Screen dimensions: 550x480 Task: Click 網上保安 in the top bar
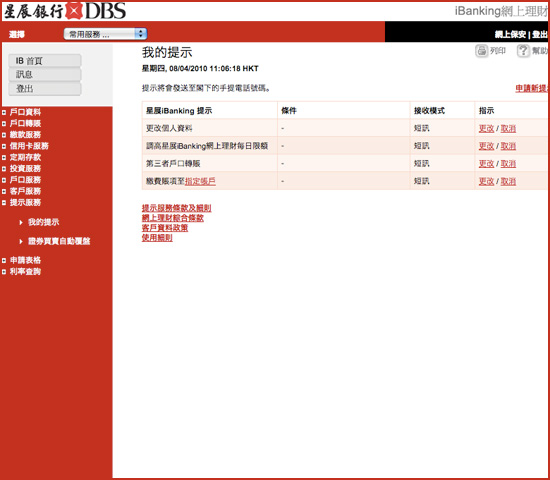point(510,34)
